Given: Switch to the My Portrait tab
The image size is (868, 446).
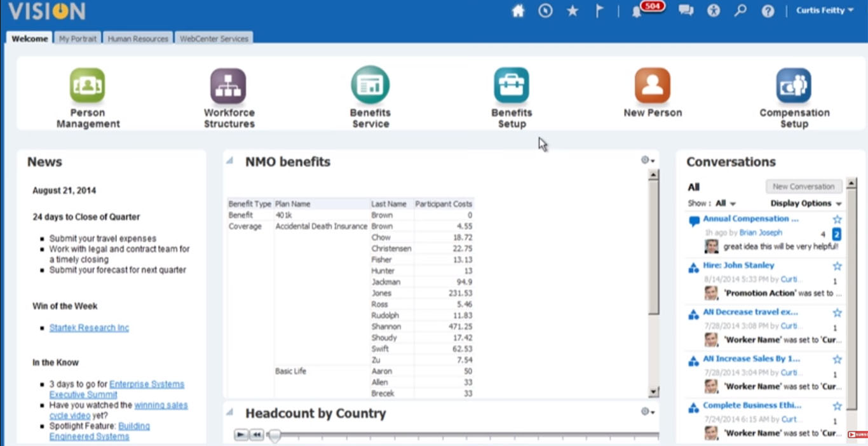Looking at the screenshot, I should [x=78, y=38].
